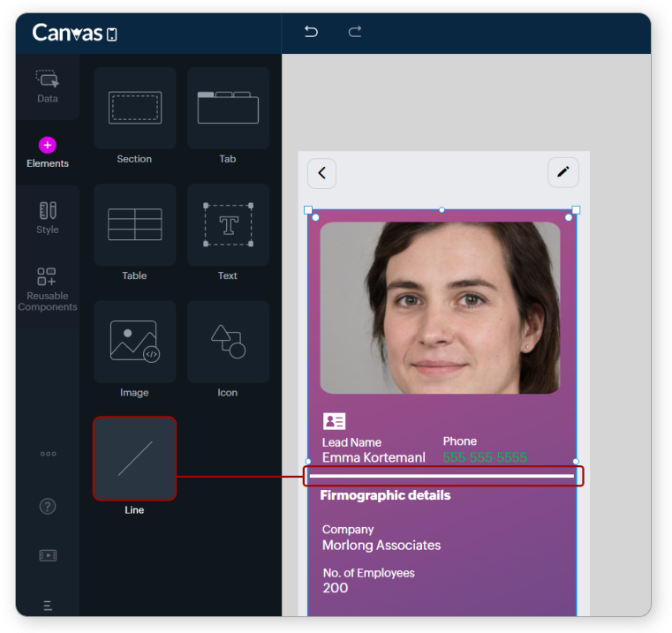Open the three-dots more options in sidebar
Screen dimensions: 672x633
tap(48, 454)
